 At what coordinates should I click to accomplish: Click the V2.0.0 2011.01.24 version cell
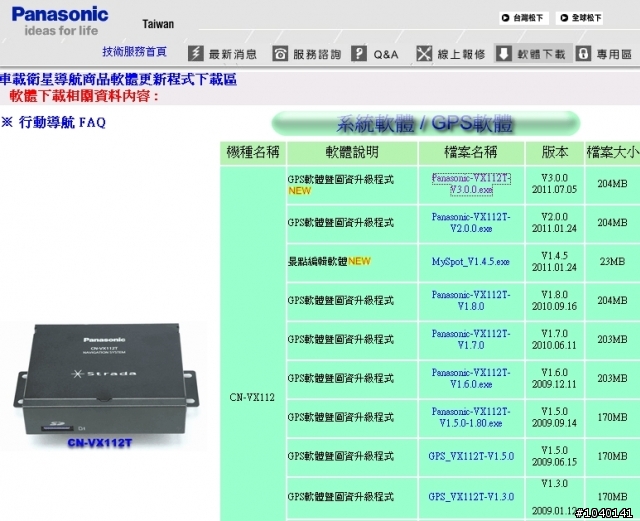tap(554, 223)
